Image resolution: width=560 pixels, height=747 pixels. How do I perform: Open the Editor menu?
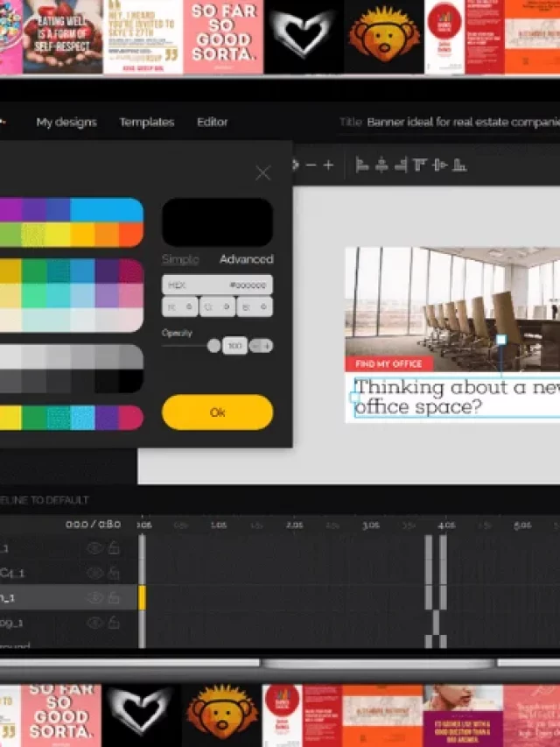click(213, 122)
